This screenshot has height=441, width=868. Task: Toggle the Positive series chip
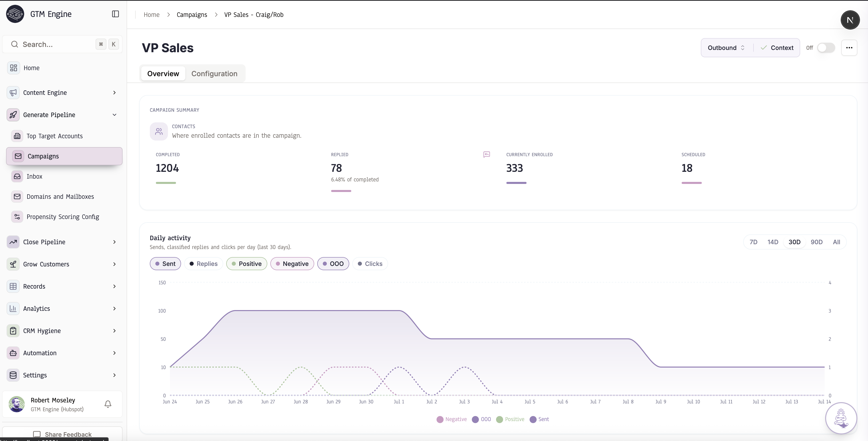[247, 264]
